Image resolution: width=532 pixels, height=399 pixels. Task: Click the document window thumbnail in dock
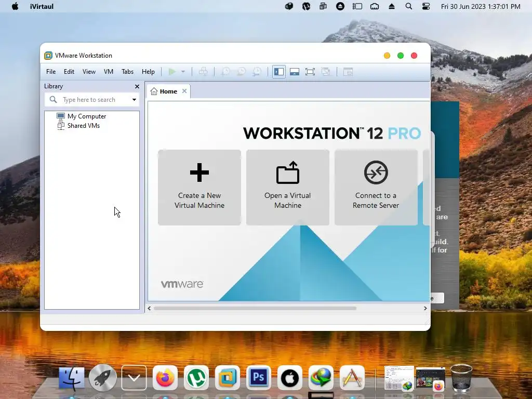(399, 378)
